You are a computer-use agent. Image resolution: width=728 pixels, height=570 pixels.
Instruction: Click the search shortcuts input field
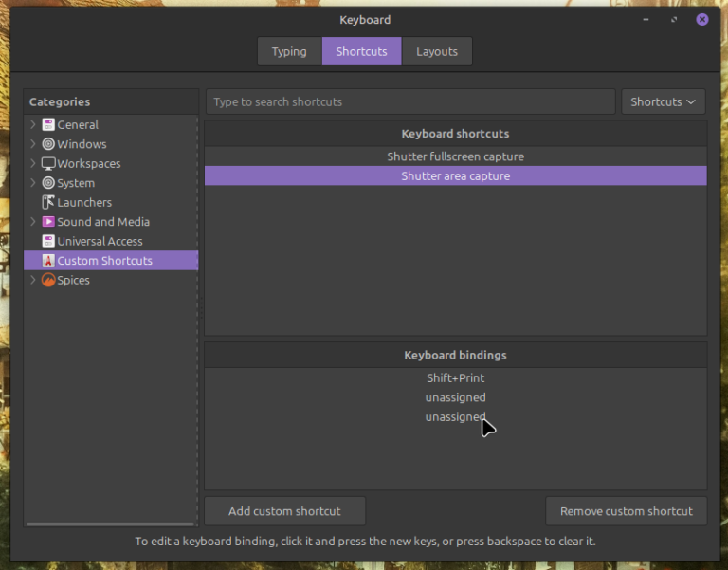pos(409,101)
